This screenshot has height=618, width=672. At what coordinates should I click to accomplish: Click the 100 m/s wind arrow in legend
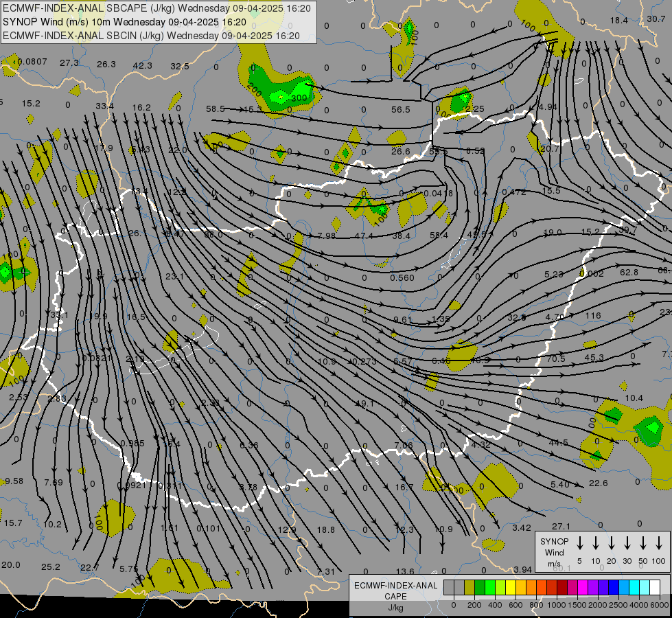pos(659,543)
